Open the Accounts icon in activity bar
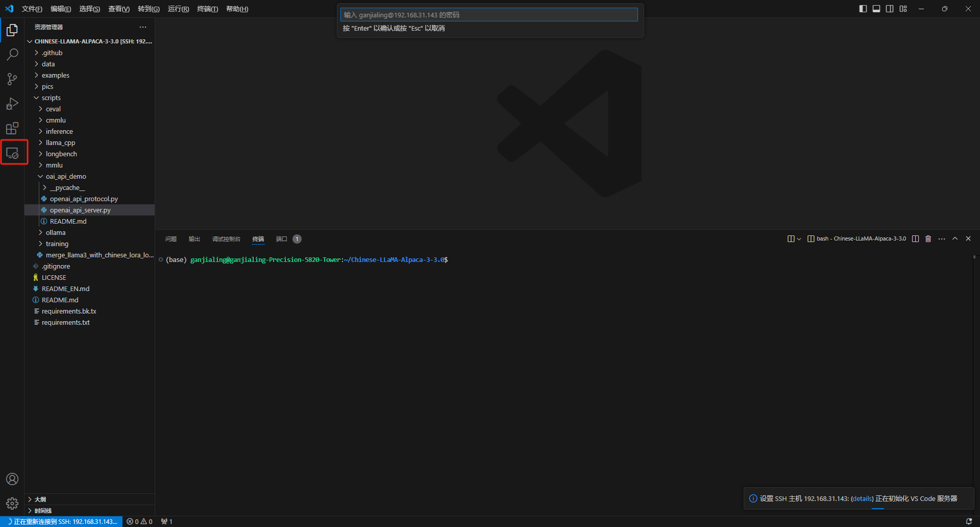Image resolution: width=980 pixels, height=527 pixels. tap(12, 479)
